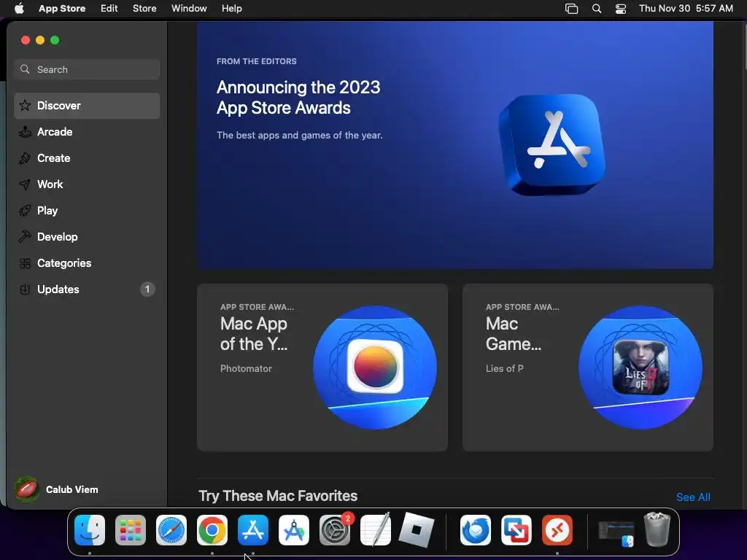The width and height of the screenshot is (747, 560).
Task: Open the Window menu
Action: (189, 8)
